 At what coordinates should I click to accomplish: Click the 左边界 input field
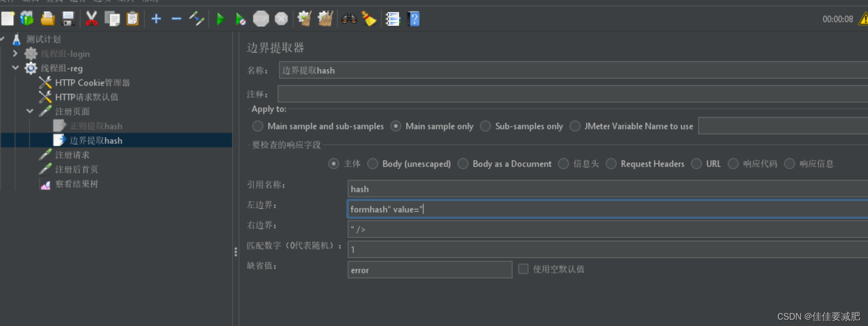[x=608, y=209]
